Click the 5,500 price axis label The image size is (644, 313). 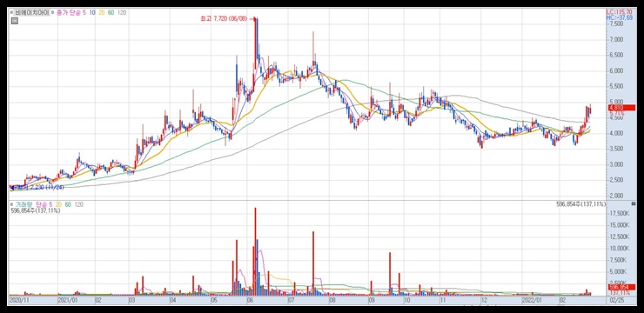[617, 86]
